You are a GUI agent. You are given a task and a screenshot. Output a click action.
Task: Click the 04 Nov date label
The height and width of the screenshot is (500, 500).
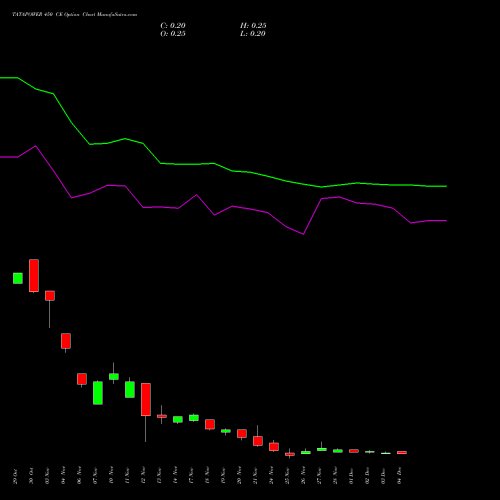coord(63,476)
